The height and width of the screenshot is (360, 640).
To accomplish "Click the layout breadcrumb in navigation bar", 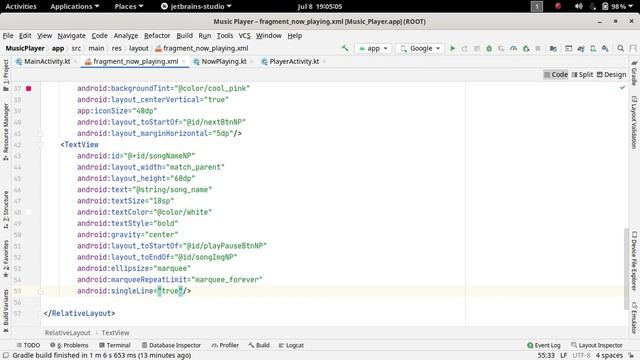I will tap(139, 48).
